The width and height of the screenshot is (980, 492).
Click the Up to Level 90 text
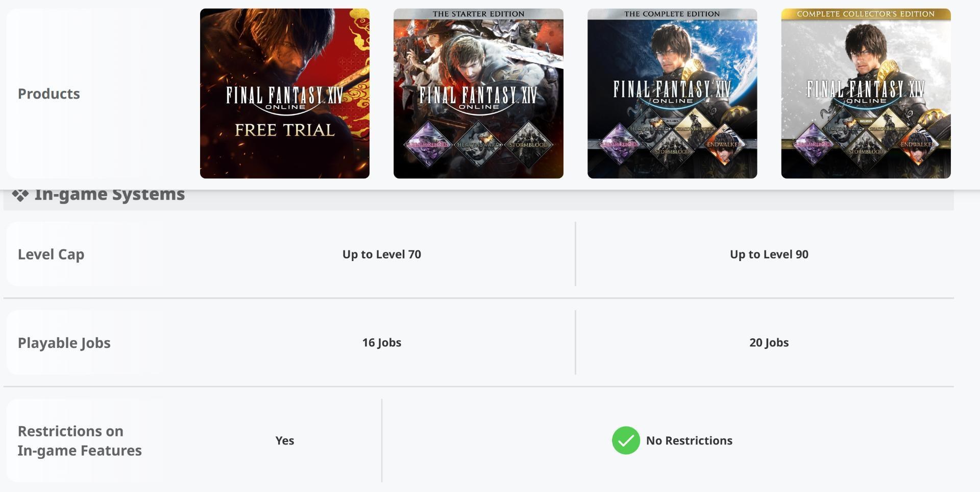[769, 254]
